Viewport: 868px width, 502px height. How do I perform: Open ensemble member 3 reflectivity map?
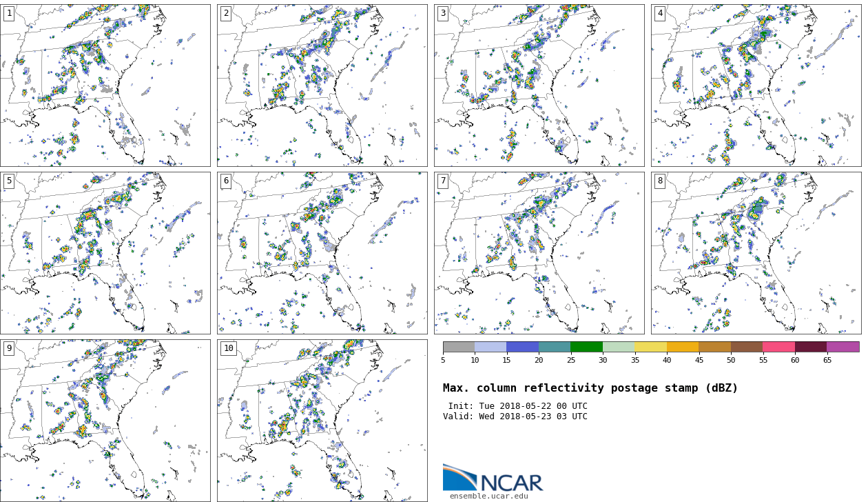tap(539, 86)
